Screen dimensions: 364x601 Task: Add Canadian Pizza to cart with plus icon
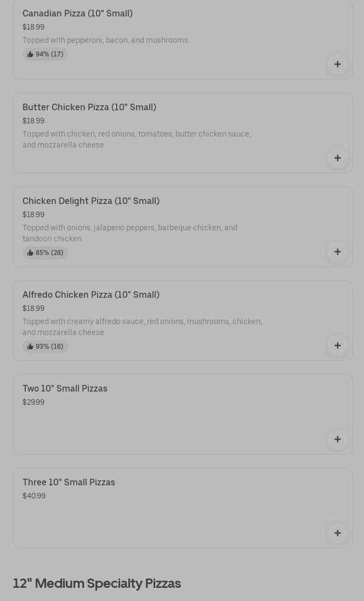(x=338, y=64)
